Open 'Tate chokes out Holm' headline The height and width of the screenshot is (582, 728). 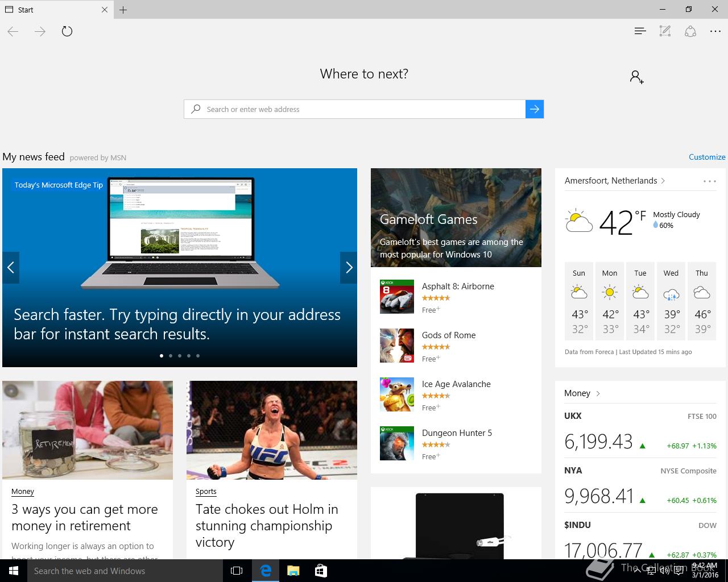point(267,526)
